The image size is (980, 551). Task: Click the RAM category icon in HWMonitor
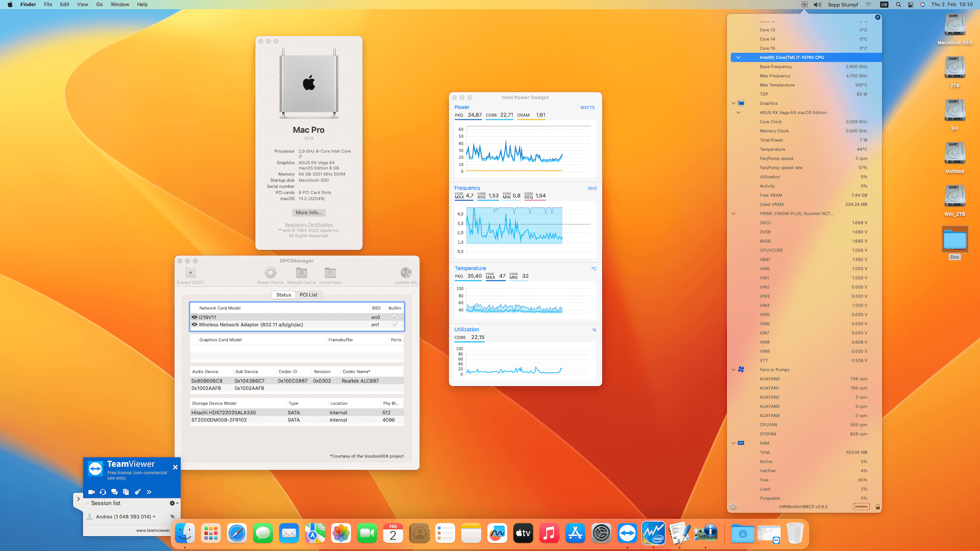point(741,443)
